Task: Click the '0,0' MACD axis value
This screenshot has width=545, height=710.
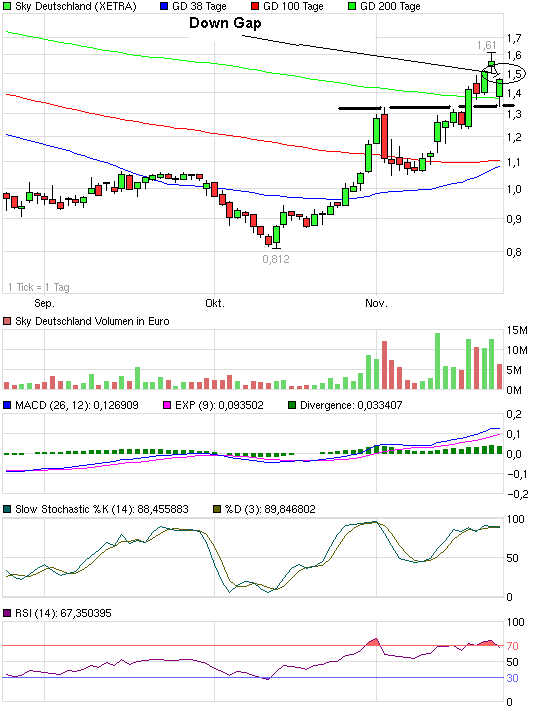Action: click(x=514, y=455)
